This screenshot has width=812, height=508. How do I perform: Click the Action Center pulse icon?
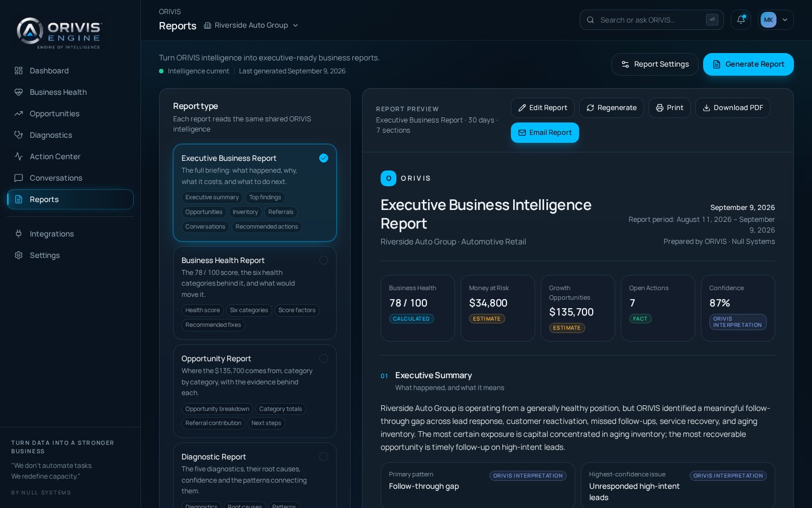[x=19, y=156]
